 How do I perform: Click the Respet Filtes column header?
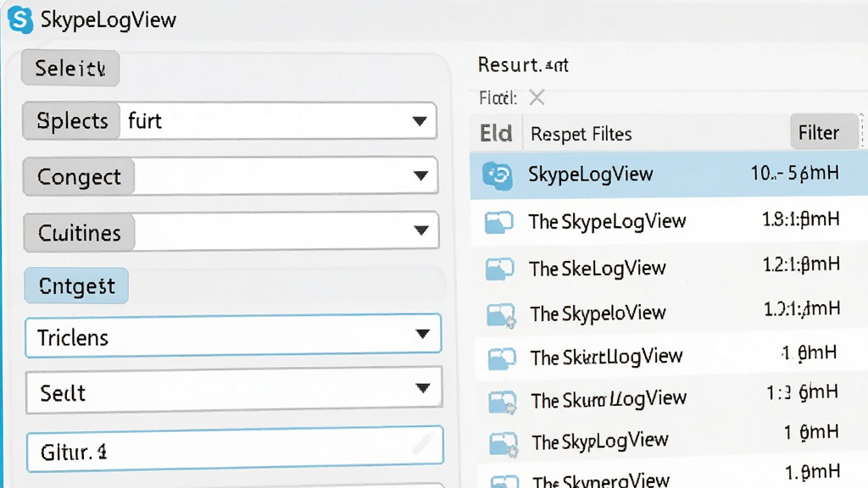click(x=581, y=134)
